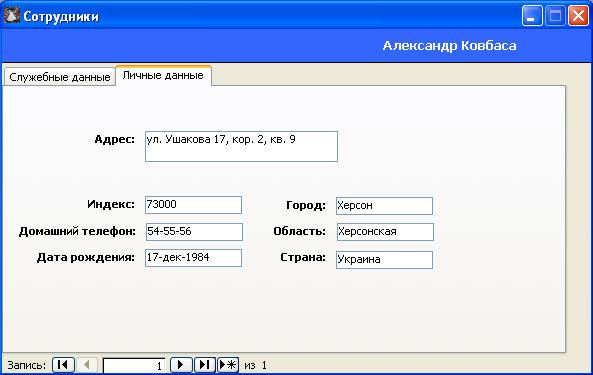Close the Сотрудники window
The image size is (593, 375).
click(578, 16)
